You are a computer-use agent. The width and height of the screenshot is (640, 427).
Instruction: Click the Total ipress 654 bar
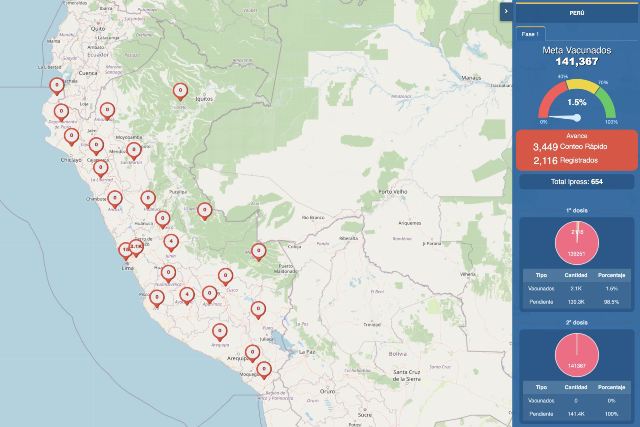576,182
